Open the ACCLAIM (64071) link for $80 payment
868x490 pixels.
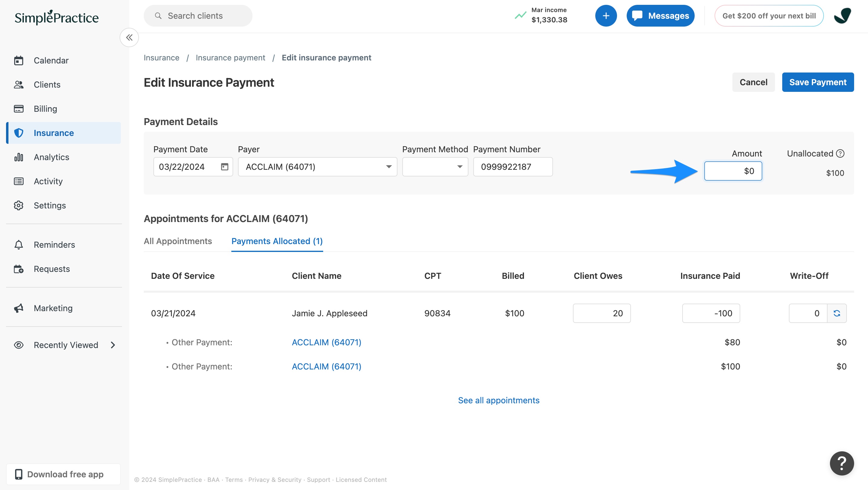[326, 342]
